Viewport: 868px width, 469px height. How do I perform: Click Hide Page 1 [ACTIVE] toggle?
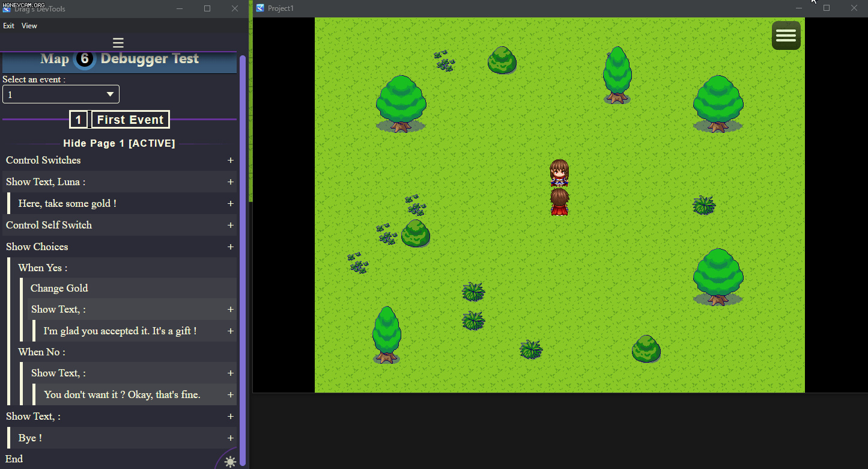119,143
